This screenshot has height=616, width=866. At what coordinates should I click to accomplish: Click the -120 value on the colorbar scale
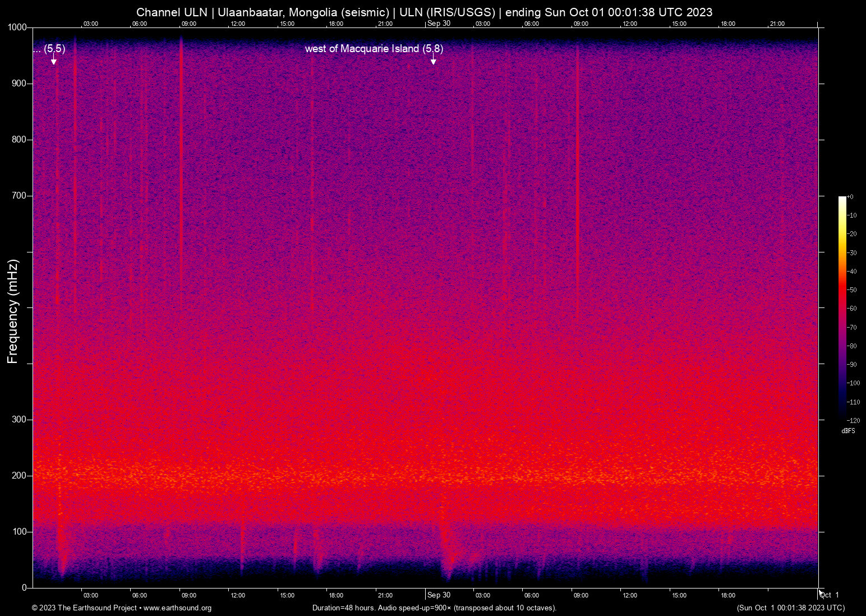click(853, 420)
